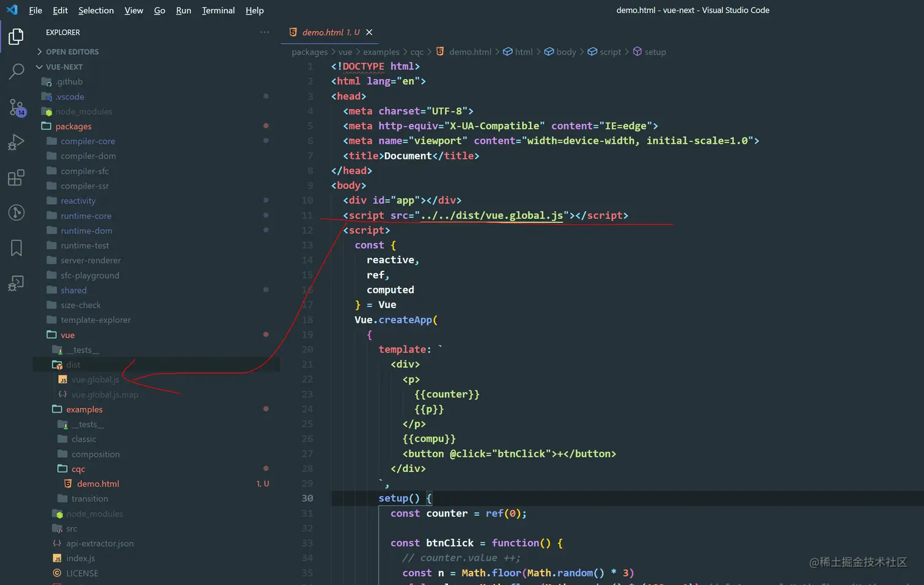
Task: Open the editor actions ellipsis menu
Action: [264, 32]
